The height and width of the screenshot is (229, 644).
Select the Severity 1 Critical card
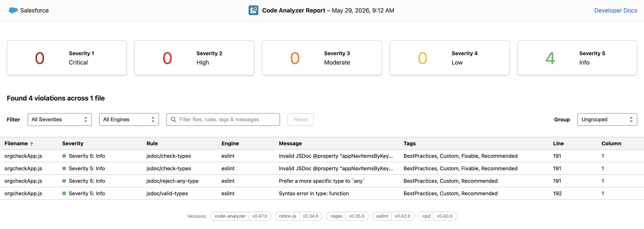(x=67, y=58)
